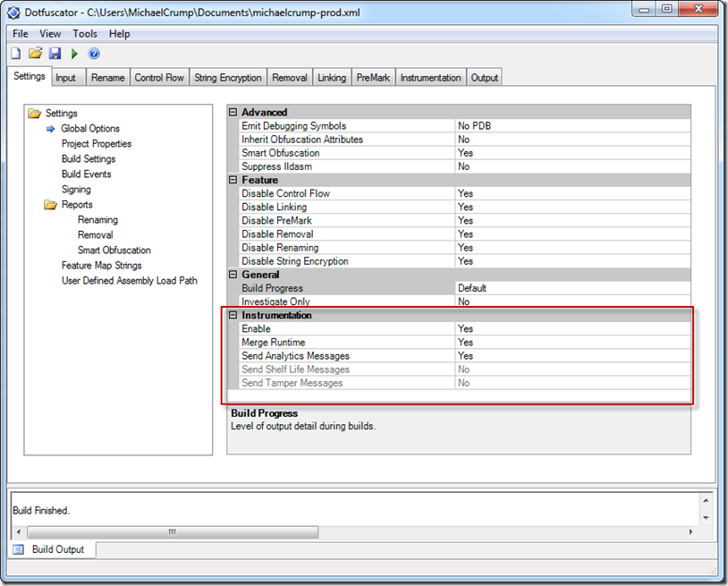Click the Settings folder icon in tree
Screen dimensions: 728x586
click(x=34, y=114)
